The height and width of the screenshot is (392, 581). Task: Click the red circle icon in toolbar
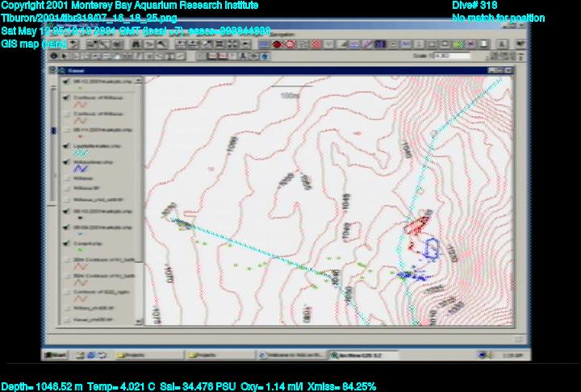pyautogui.click(x=278, y=44)
